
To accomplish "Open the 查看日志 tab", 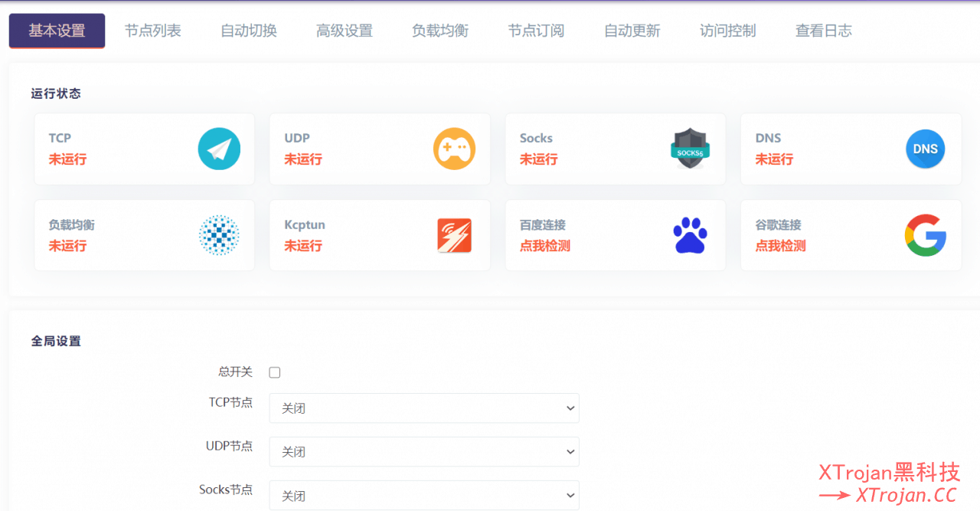I will (823, 31).
